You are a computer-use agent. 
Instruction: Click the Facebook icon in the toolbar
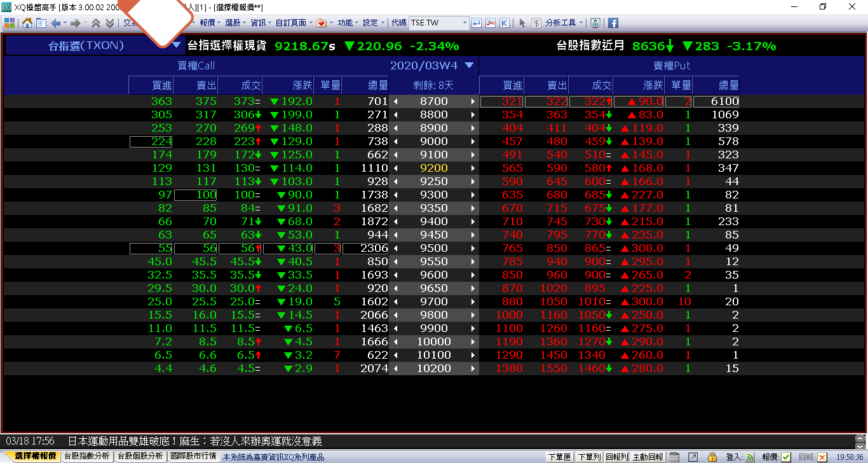point(613,23)
